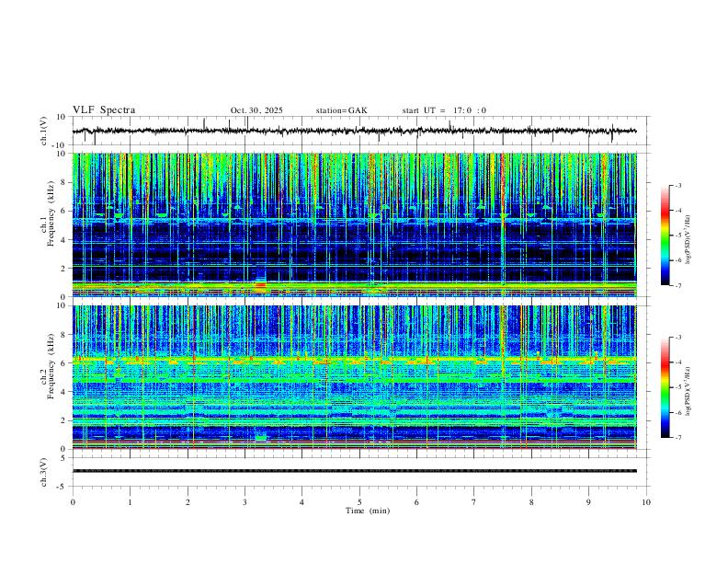Click the "station=GAK" label
This screenshot has width=728, height=563.
(x=341, y=110)
